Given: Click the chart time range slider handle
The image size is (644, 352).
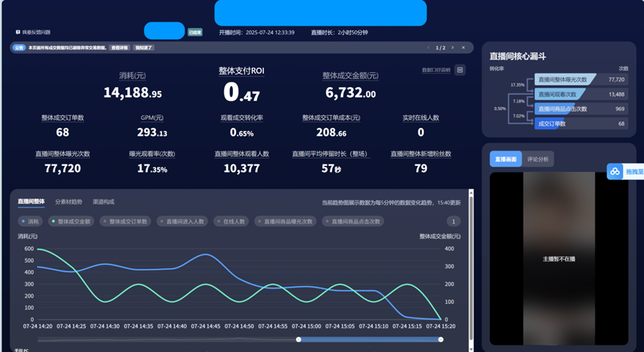Looking at the screenshot, I should [x=299, y=339].
